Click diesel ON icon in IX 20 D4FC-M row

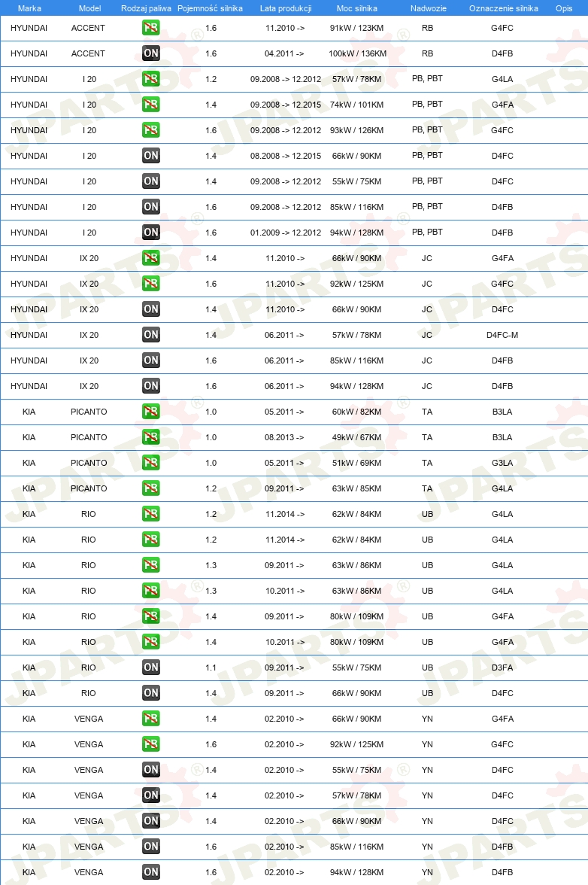coord(150,335)
